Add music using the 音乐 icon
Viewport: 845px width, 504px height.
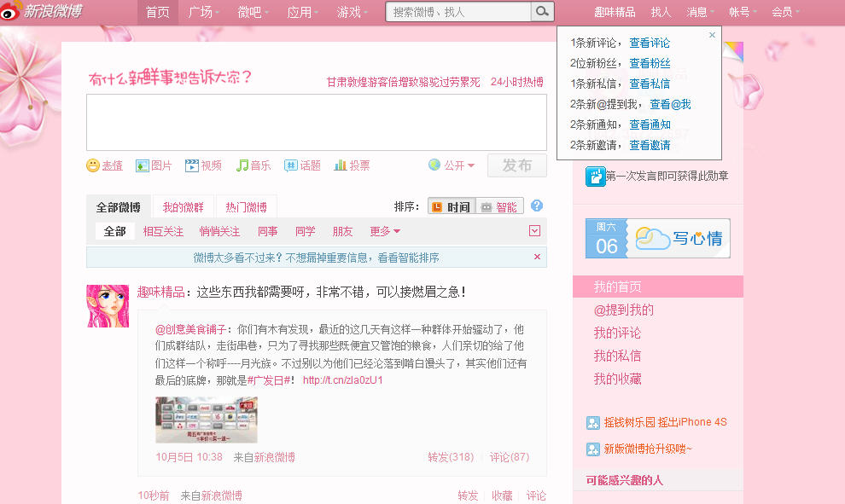tap(253, 165)
